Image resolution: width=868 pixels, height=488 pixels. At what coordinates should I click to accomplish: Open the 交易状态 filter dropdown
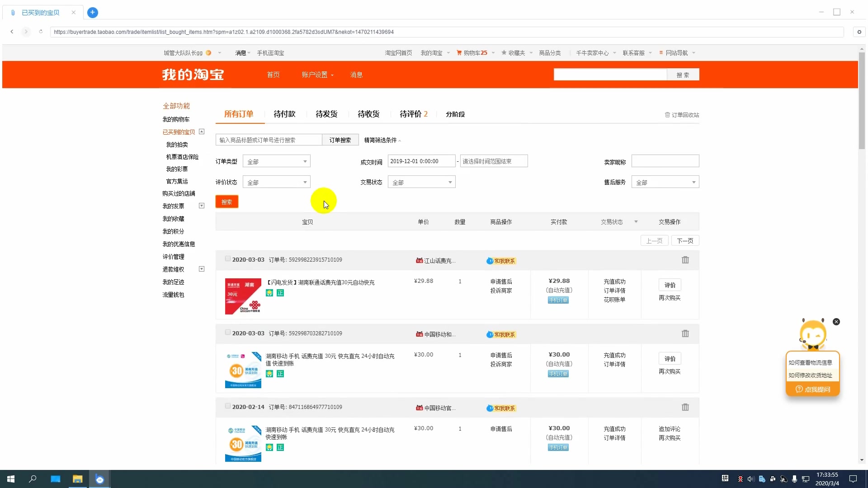421,182
